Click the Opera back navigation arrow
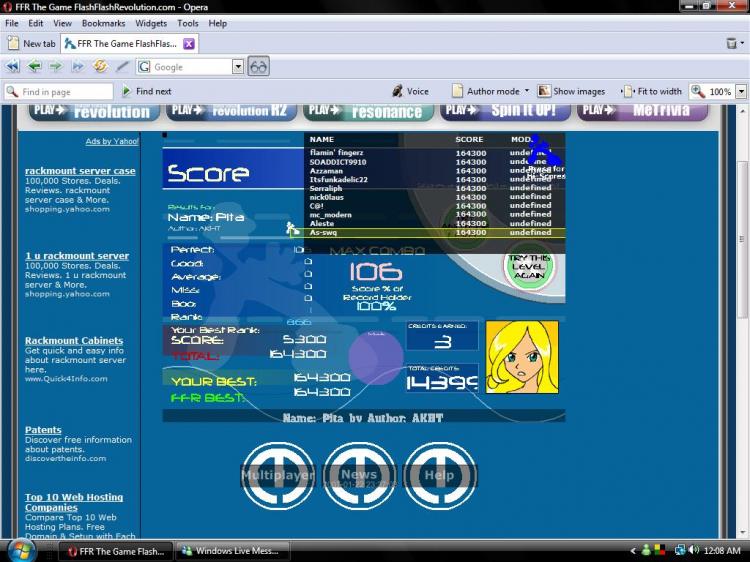Screen dimensions: 750x562 pos(34,67)
